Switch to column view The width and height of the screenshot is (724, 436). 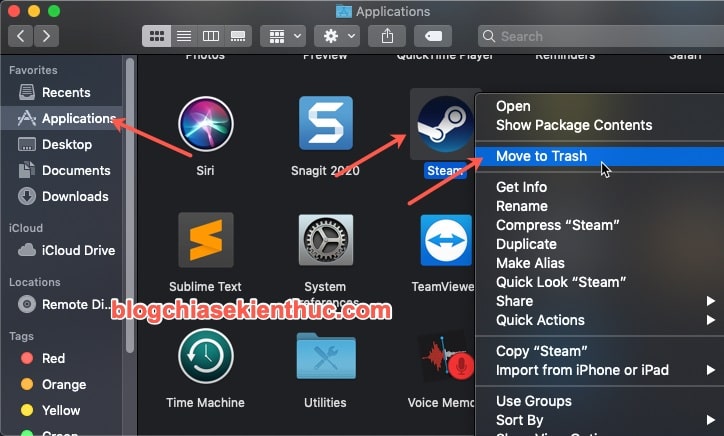coord(211,36)
